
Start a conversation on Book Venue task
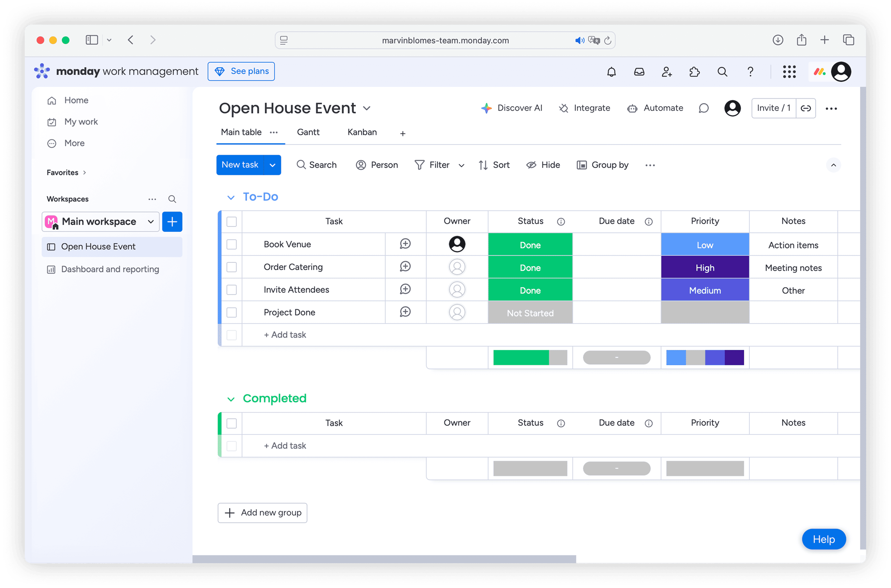point(405,244)
